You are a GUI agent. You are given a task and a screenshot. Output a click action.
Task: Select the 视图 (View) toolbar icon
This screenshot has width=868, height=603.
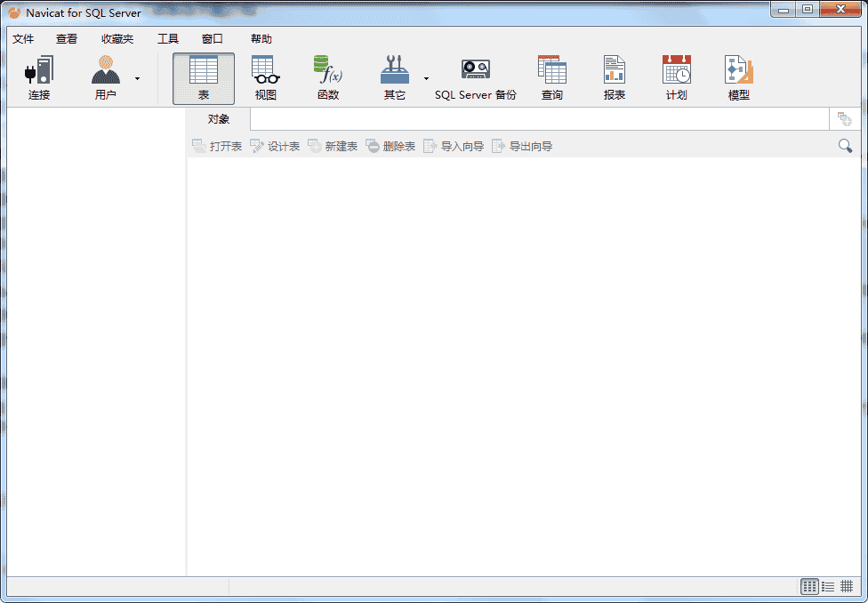click(266, 71)
